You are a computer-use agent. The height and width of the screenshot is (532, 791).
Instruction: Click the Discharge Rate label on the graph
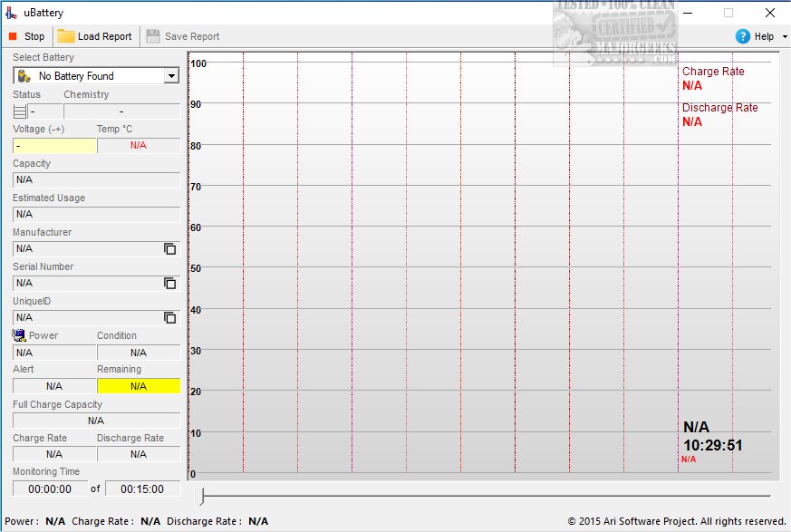point(719,108)
